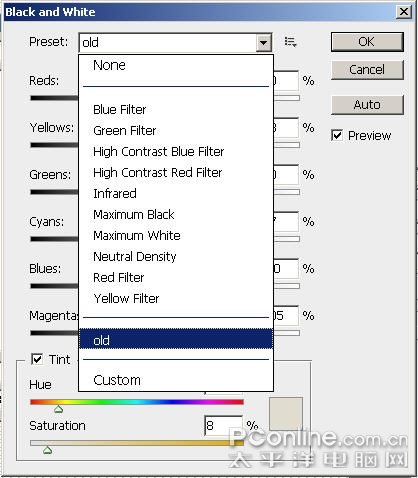Toggle the Preview checkbox

337,135
